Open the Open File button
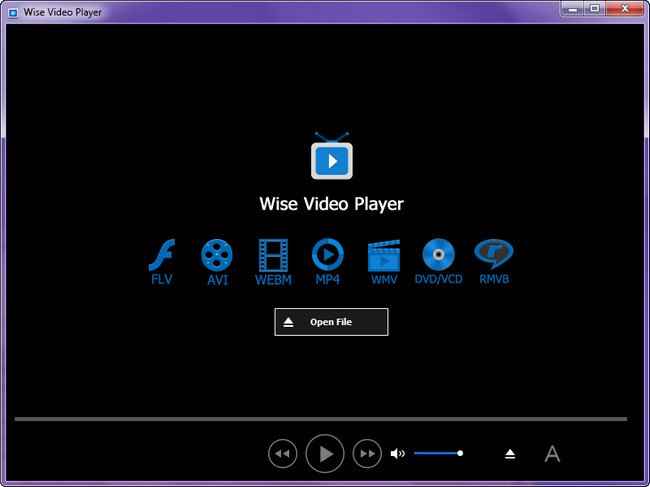This screenshot has width=650, height=487. (x=331, y=322)
